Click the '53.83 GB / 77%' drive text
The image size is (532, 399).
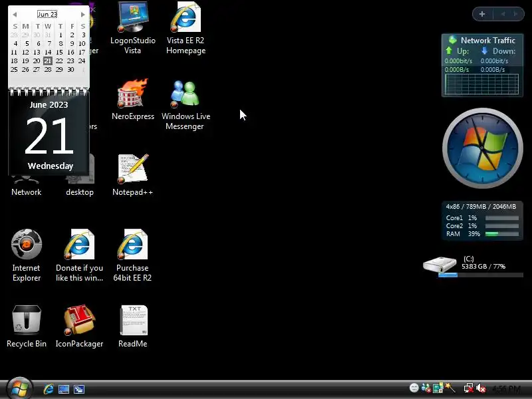tap(483, 267)
